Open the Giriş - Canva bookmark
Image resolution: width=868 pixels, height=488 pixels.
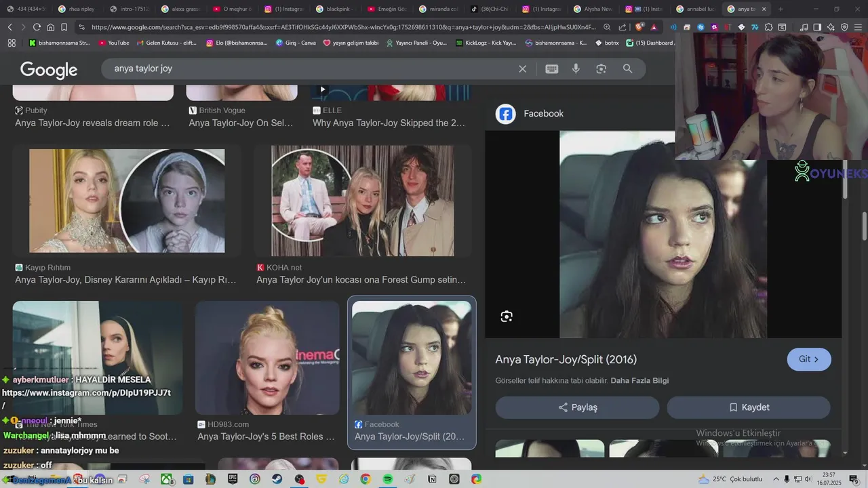pos(296,43)
